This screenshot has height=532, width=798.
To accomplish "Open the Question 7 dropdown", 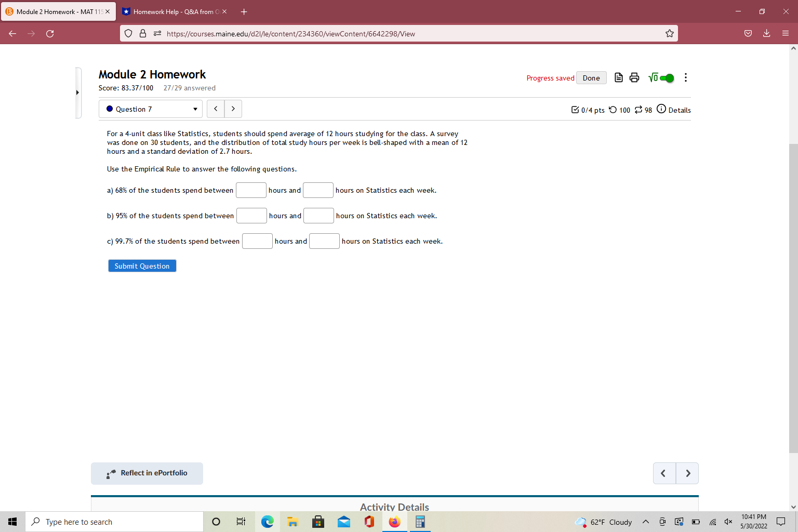I will (150, 109).
